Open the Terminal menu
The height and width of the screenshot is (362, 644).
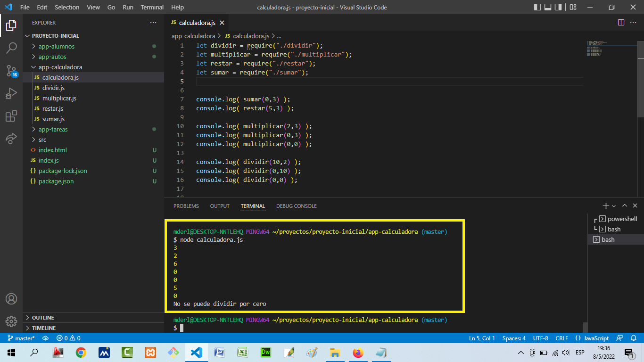[x=152, y=7]
